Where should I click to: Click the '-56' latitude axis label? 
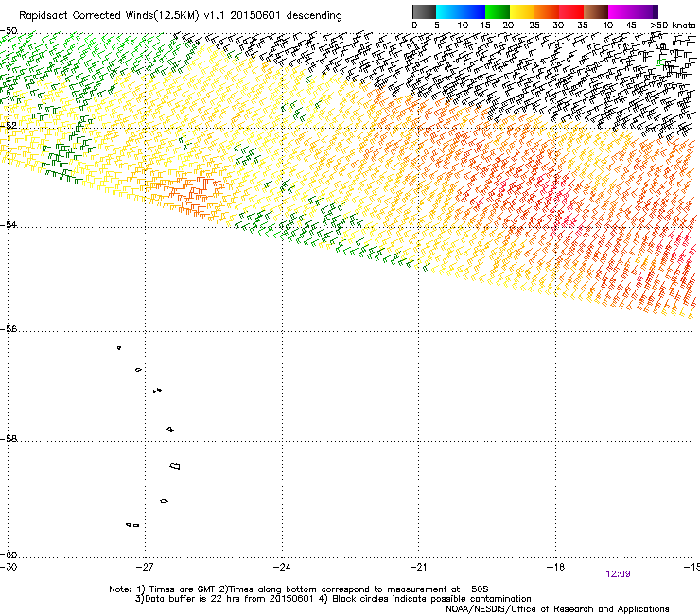pos(9,329)
